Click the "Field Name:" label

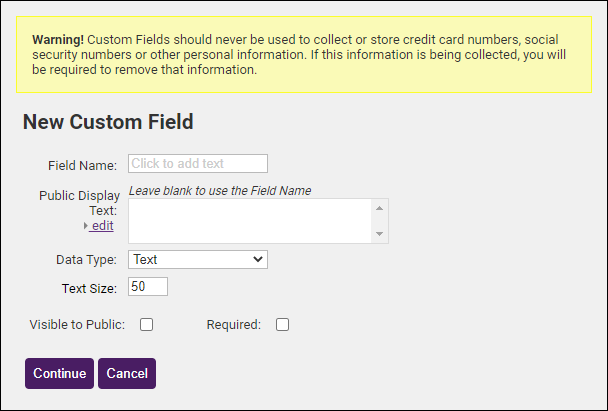pos(82,165)
